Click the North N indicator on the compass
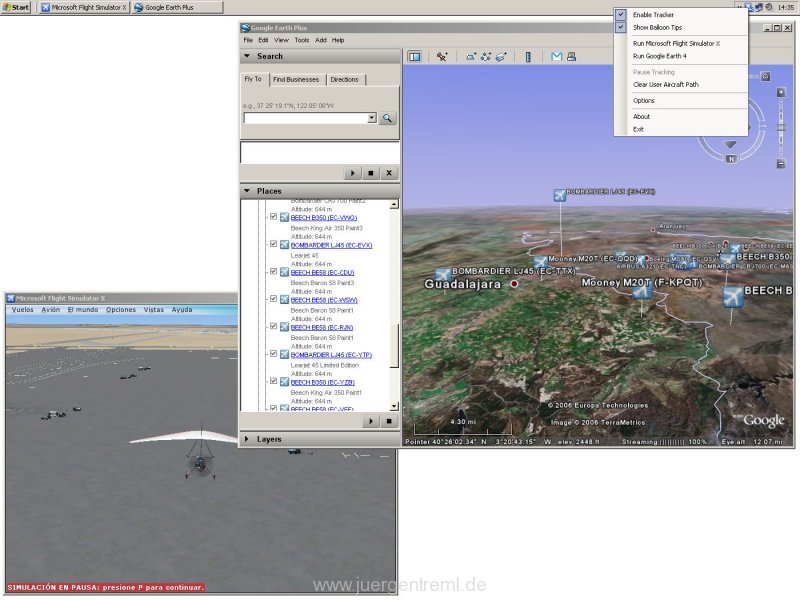Image resolution: width=800 pixels, height=600 pixels. click(731, 159)
